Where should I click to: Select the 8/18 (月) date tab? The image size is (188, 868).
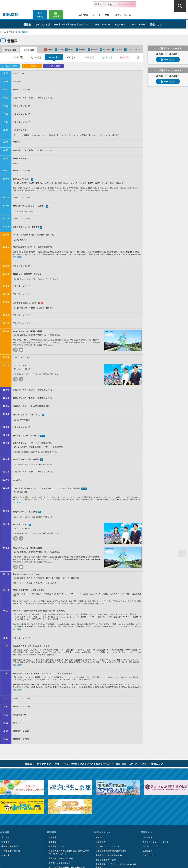[18, 57]
